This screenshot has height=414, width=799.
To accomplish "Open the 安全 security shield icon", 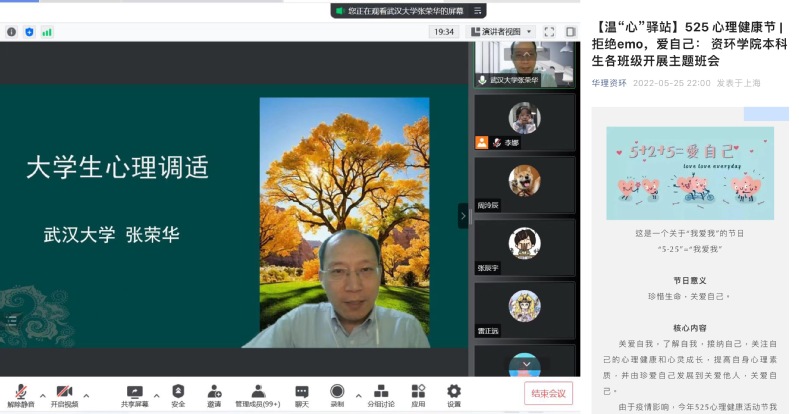I will point(178,394).
